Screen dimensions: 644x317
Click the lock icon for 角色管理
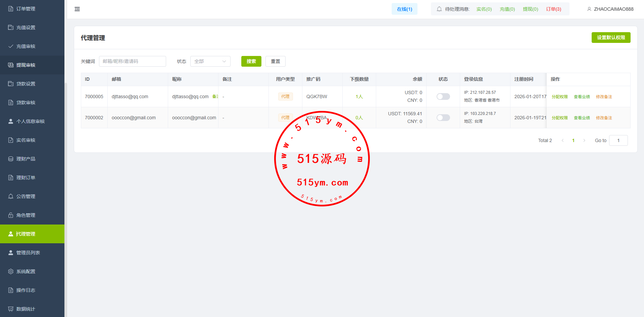pos(11,215)
